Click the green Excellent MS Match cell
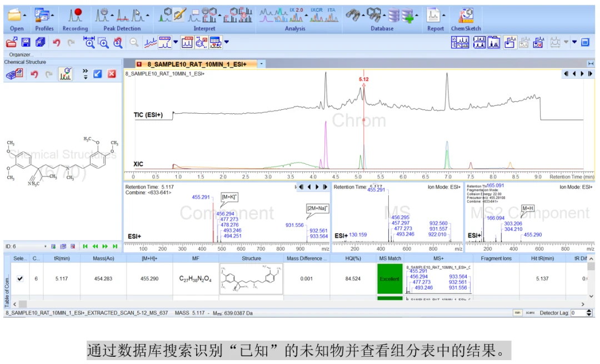 pos(390,279)
